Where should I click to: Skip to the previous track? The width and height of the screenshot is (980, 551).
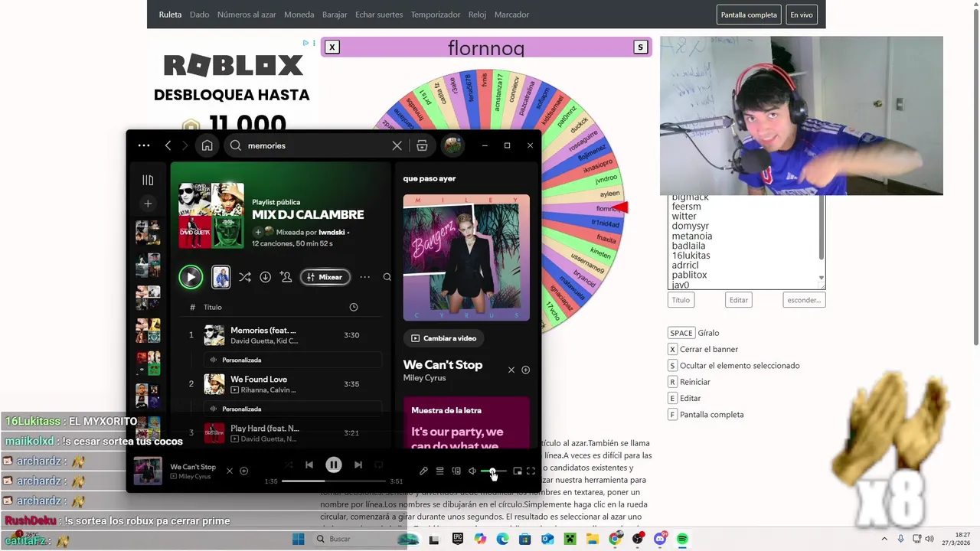pyautogui.click(x=309, y=465)
